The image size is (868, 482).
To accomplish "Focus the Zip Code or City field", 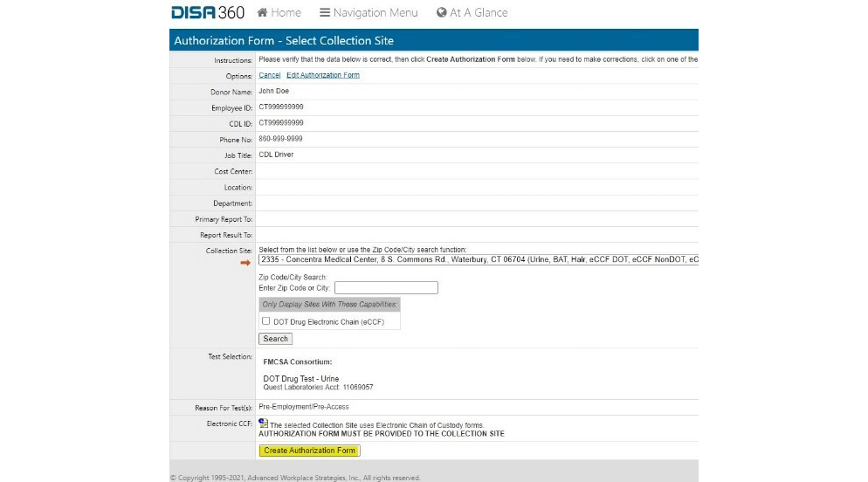I will (x=386, y=288).
